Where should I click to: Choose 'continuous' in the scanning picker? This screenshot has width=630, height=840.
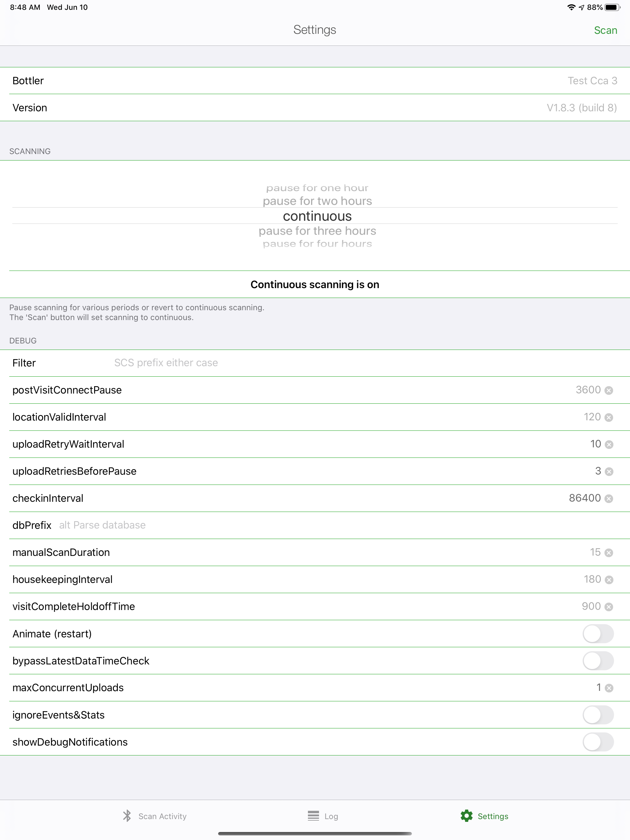tap(317, 216)
